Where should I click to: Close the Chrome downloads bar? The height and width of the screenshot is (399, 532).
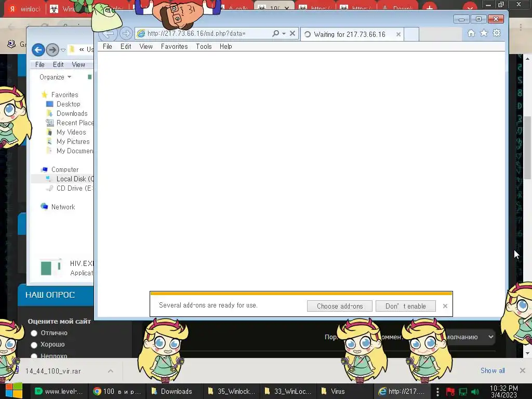point(523,370)
